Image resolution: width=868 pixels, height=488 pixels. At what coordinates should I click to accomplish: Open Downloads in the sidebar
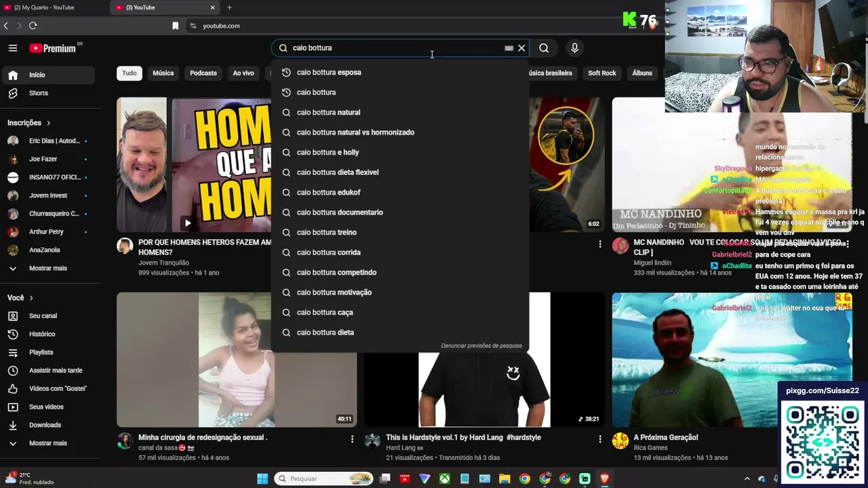tap(49, 425)
